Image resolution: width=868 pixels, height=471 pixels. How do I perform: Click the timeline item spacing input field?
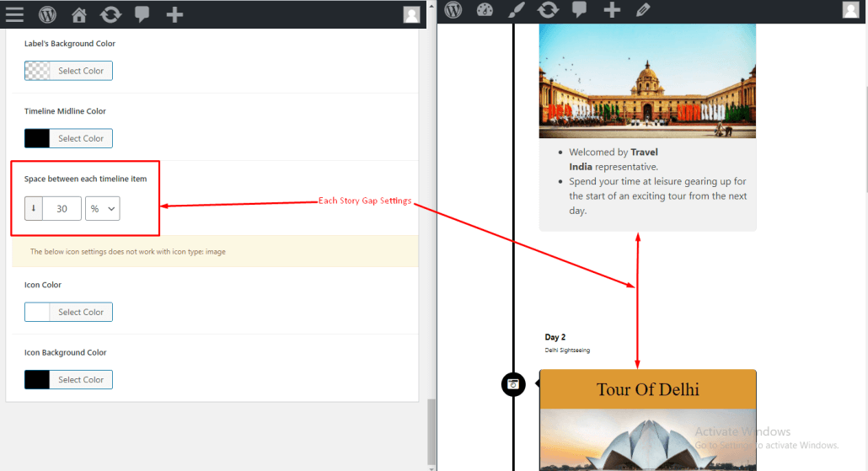pyautogui.click(x=62, y=208)
